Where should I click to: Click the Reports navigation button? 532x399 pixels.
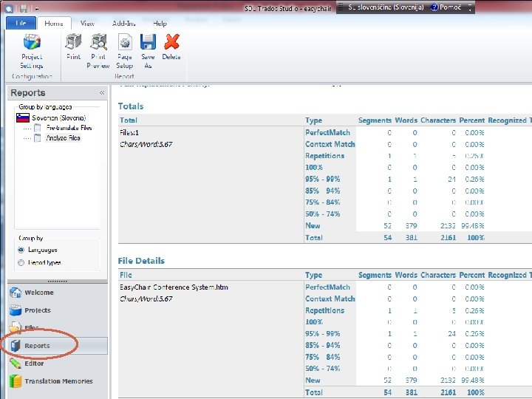click(58, 346)
